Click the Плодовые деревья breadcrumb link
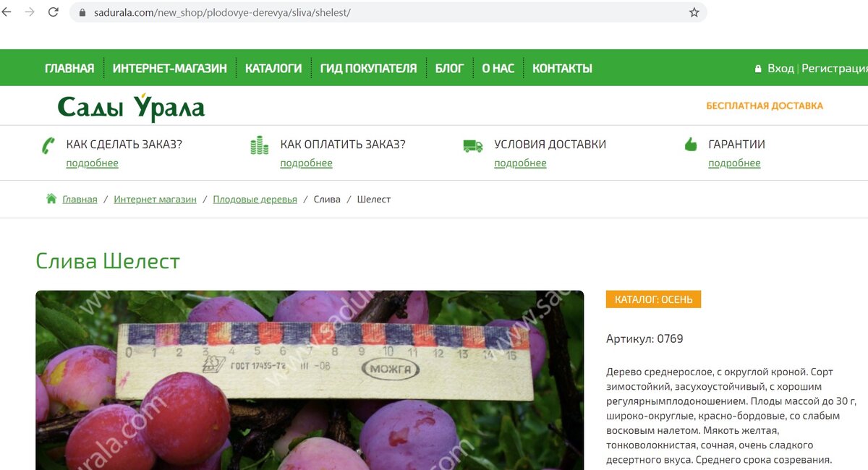 pos(255,200)
